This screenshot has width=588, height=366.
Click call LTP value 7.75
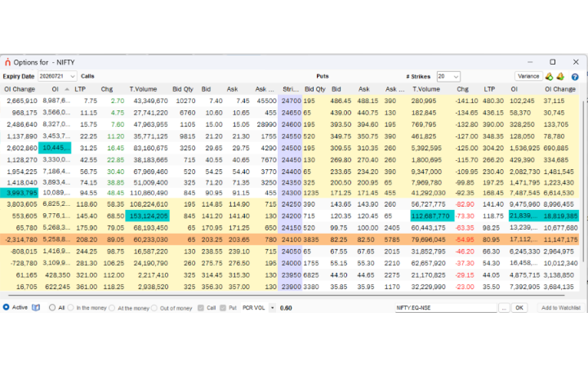coord(91,100)
